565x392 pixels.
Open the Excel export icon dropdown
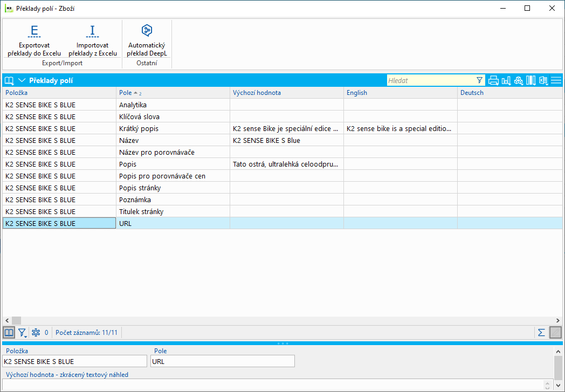pyautogui.click(x=543, y=80)
